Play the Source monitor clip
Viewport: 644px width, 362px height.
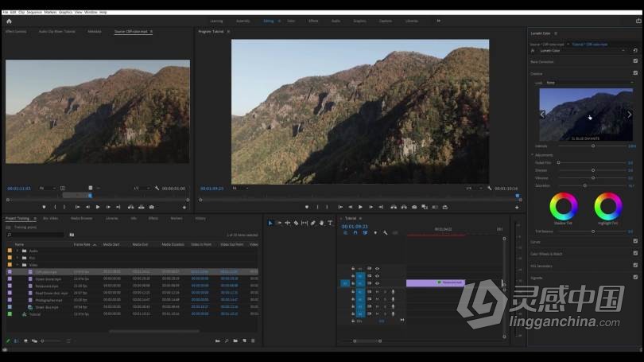(x=98, y=207)
